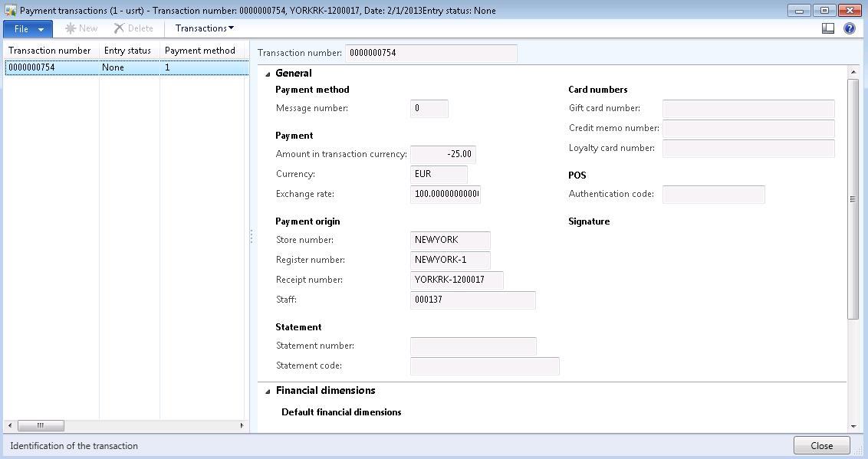868x459 pixels.
Task: Click the Transaction number field in the header
Action: pyautogui.click(x=431, y=53)
